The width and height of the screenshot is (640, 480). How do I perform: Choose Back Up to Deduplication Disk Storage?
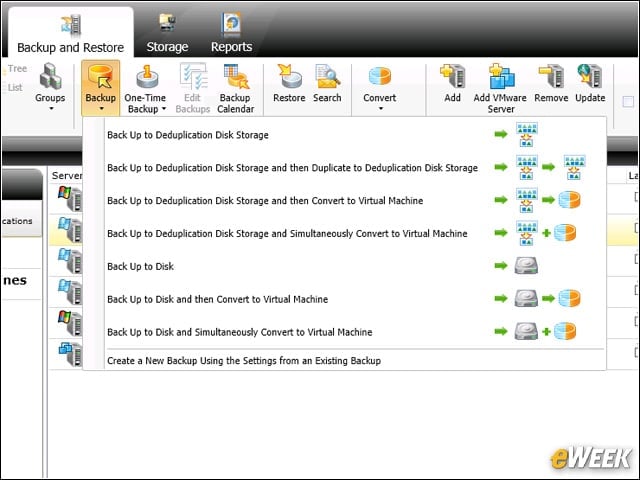click(x=344, y=135)
